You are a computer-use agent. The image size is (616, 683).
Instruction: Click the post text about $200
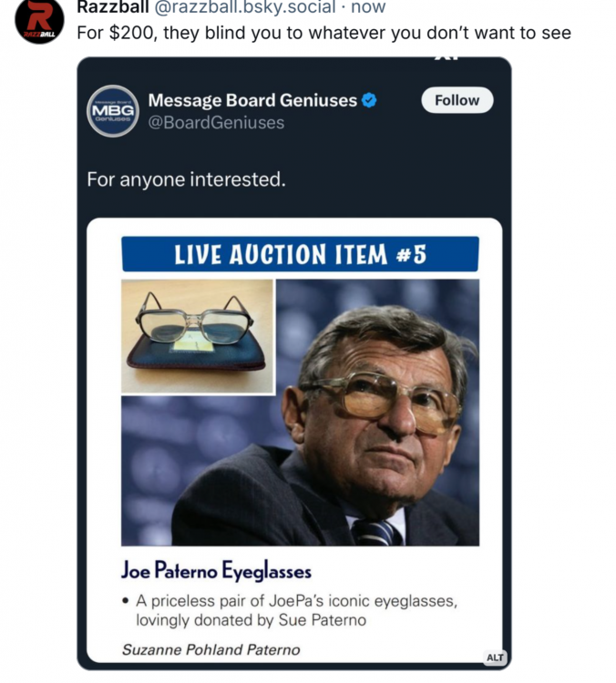tap(323, 34)
